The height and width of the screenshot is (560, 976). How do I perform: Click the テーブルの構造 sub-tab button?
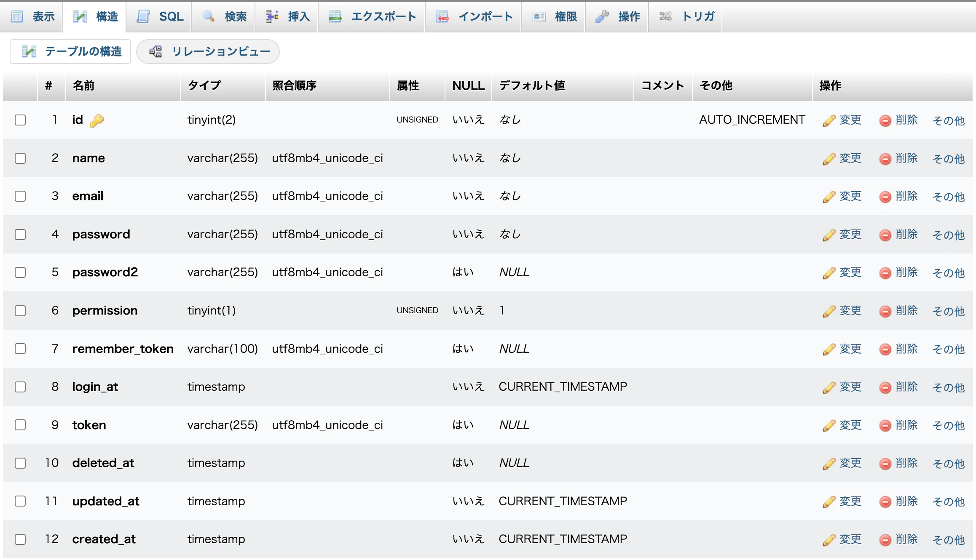point(70,51)
